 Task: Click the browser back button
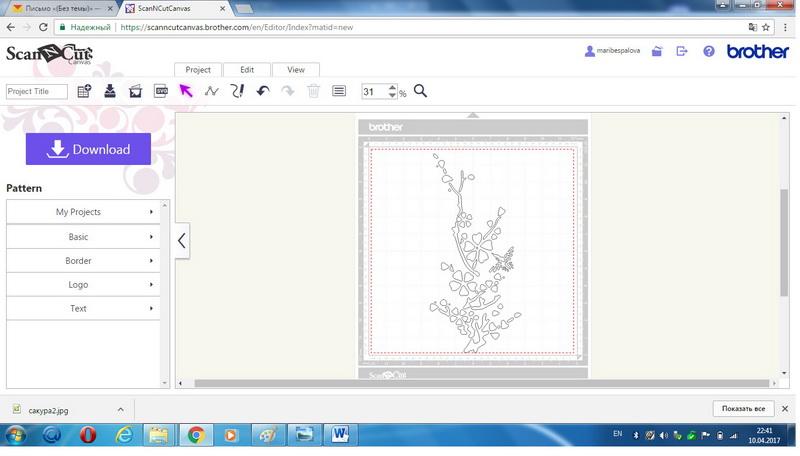(x=11, y=28)
